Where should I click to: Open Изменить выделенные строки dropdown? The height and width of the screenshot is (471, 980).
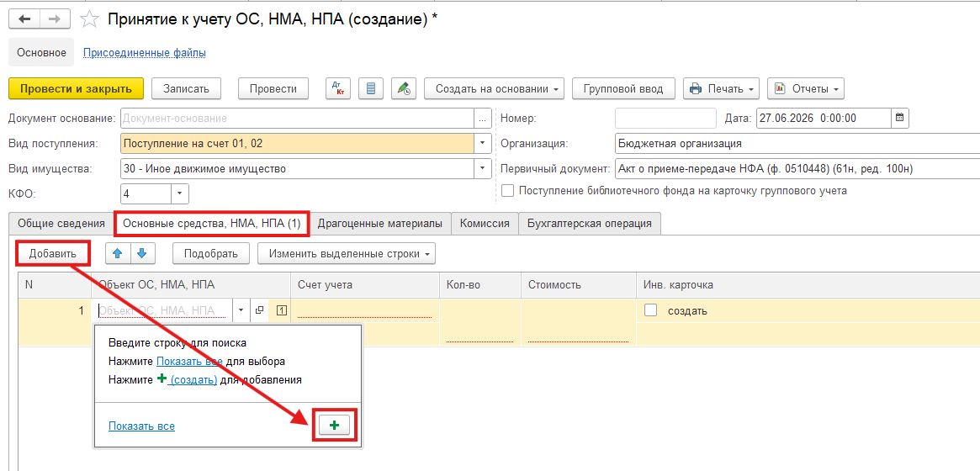pyautogui.click(x=347, y=254)
